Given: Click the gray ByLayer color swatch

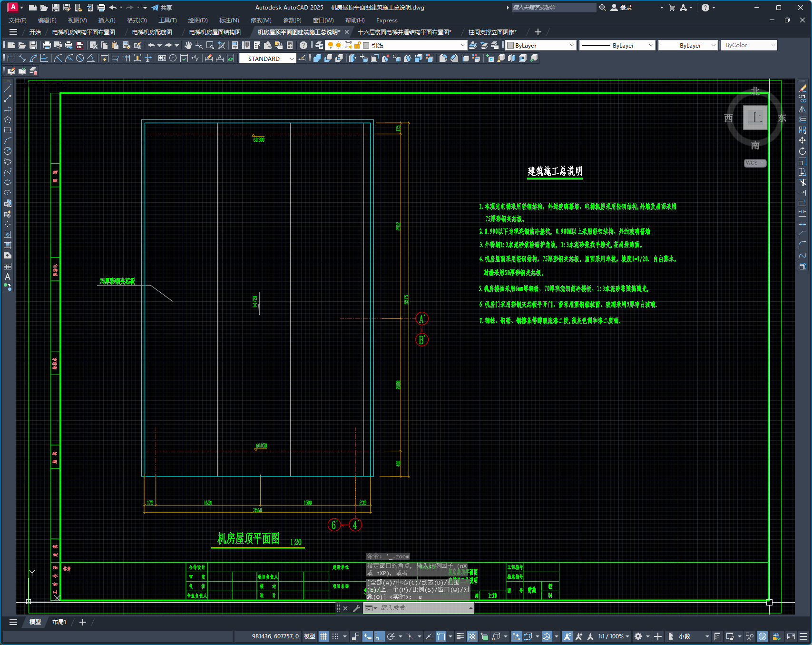Looking at the screenshot, I should 510,45.
